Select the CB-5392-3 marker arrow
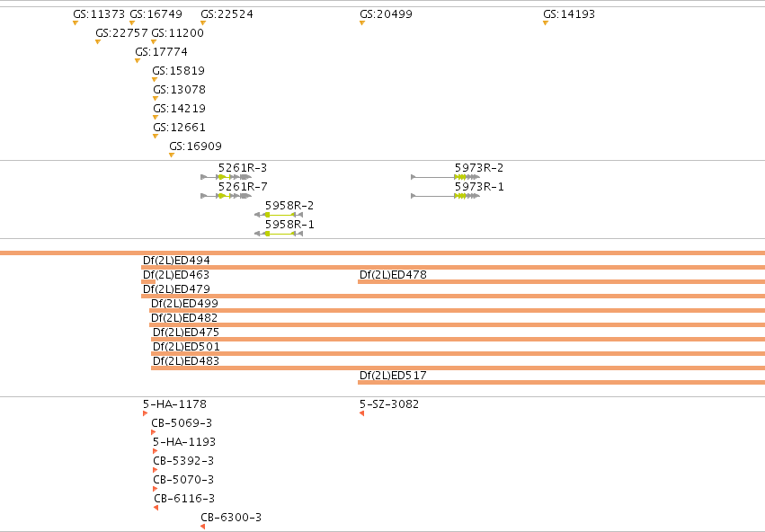The image size is (765, 532). tap(156, 470)
